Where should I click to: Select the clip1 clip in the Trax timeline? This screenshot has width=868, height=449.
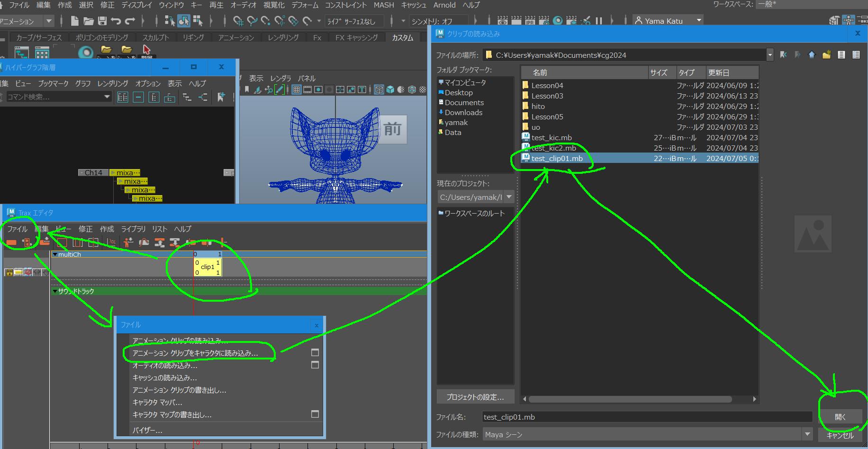tap(208, 267)
